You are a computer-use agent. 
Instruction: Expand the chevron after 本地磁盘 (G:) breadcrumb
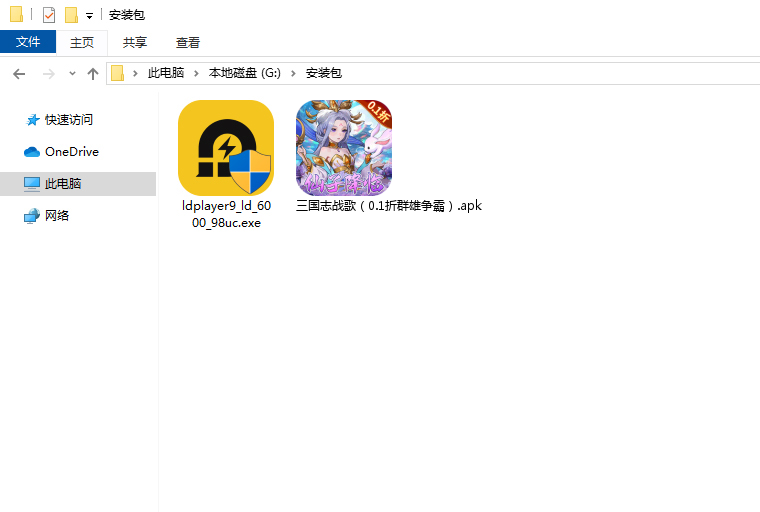point(296,74)
